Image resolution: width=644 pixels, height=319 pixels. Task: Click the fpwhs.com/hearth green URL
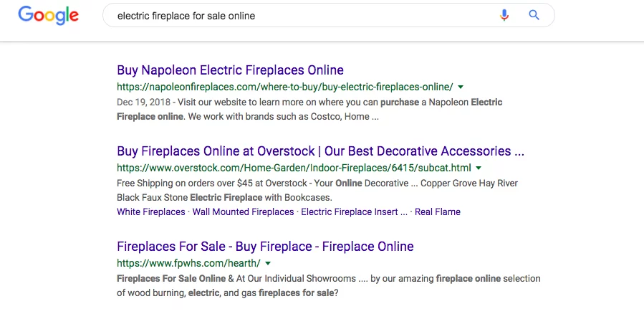click(x=188, y=263)
